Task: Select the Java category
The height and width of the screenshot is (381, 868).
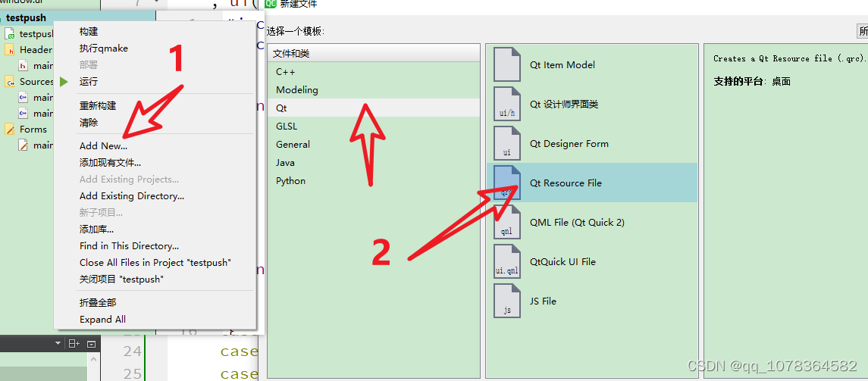Action: pos(374,163)
